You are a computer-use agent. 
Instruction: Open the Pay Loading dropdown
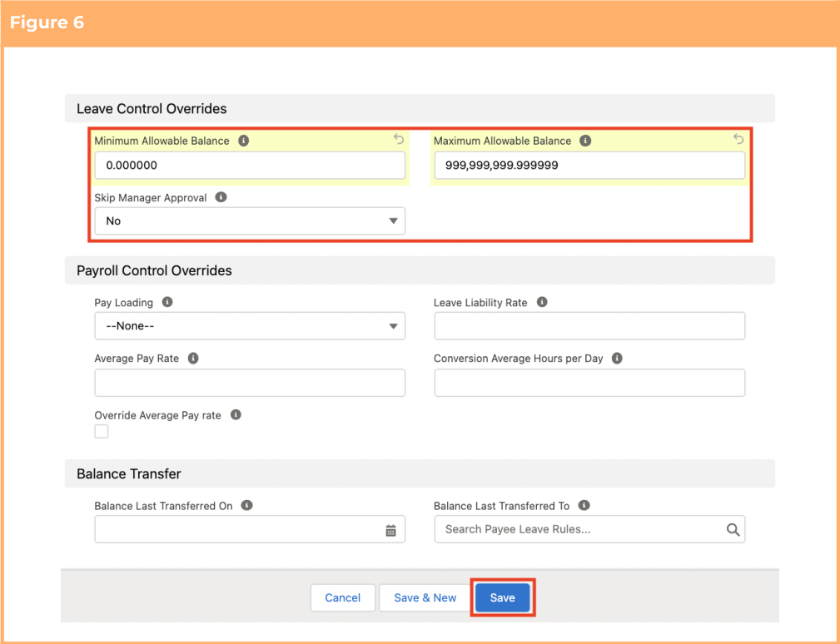point(251,326)
